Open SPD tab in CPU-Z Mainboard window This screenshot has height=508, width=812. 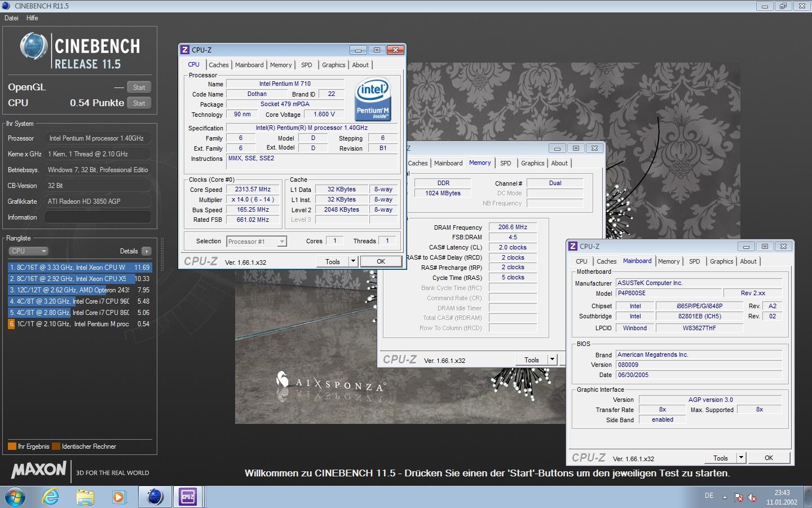pos(695,261)
